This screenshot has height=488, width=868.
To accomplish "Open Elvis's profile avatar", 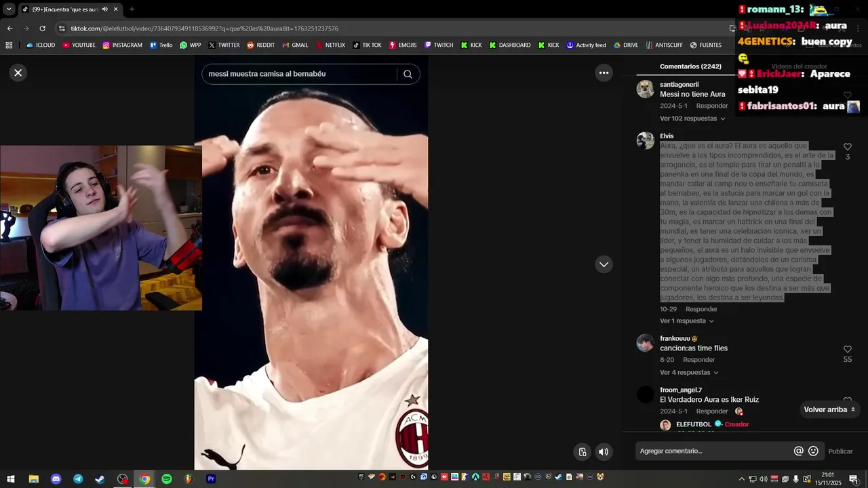I will [645, 140].
